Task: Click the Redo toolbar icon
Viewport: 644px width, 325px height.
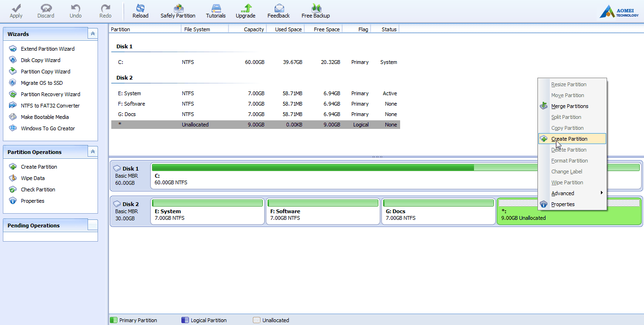Action: (106, 11)
